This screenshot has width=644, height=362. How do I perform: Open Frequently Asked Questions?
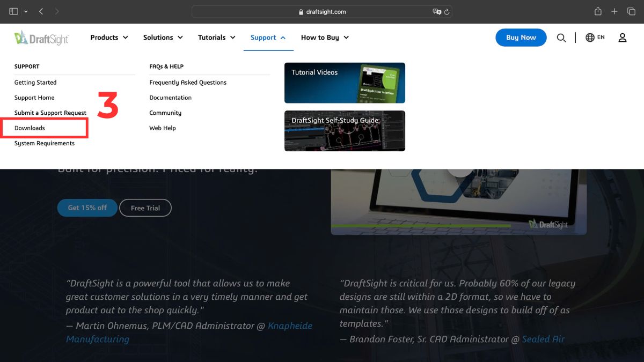(188, 83)
